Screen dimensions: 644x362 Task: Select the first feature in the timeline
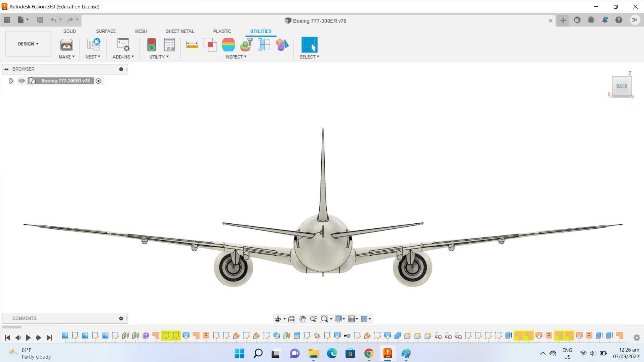pos(65,335)
